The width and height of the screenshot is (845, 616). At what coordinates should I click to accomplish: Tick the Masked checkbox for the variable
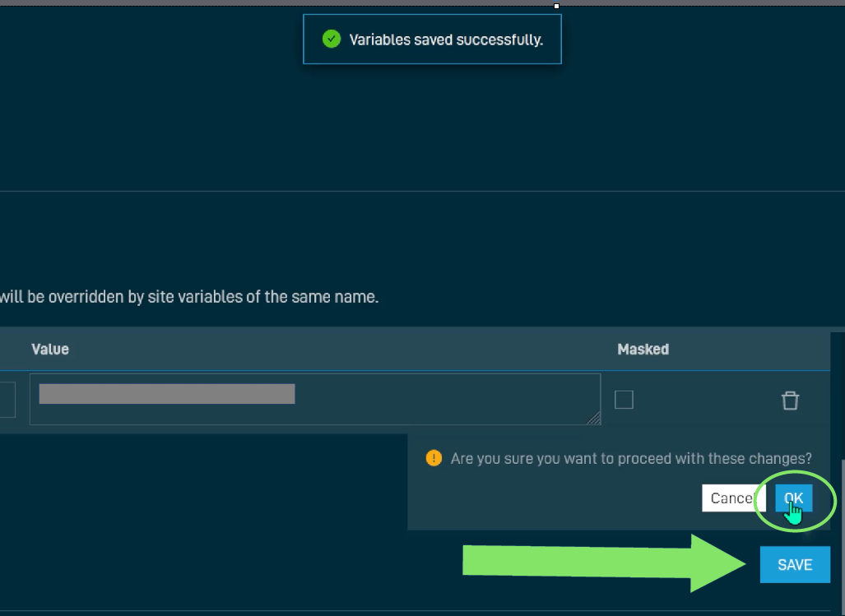click(624, 400)
